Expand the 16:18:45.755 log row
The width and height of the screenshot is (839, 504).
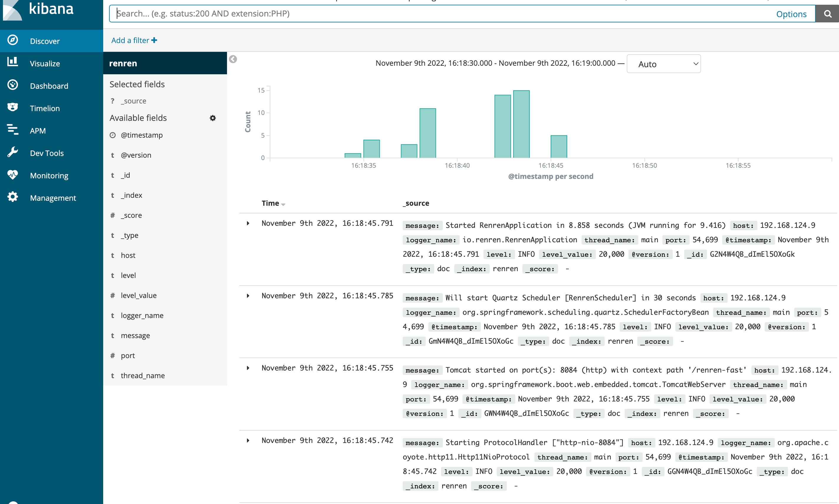(x=248, y=368)
